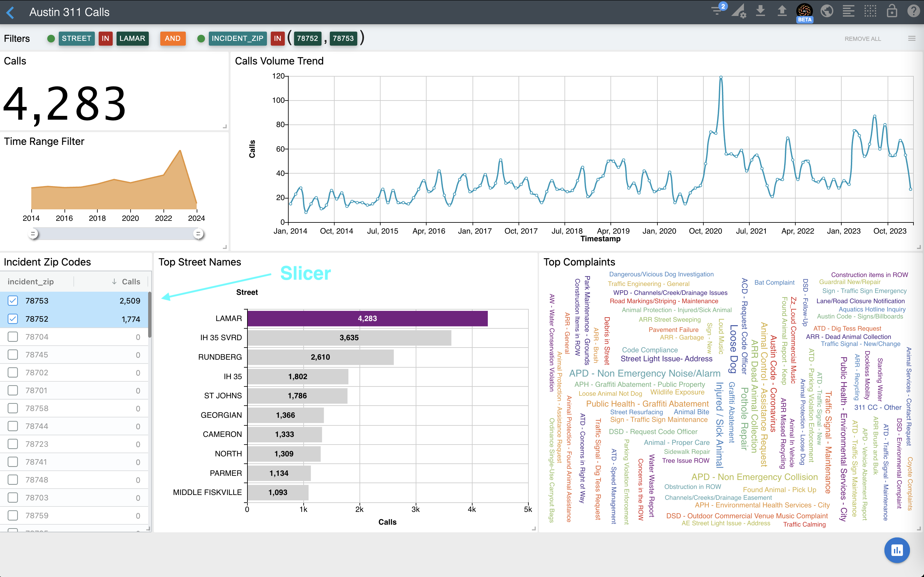Click the incident_zip column header

(x=31, y=281)
